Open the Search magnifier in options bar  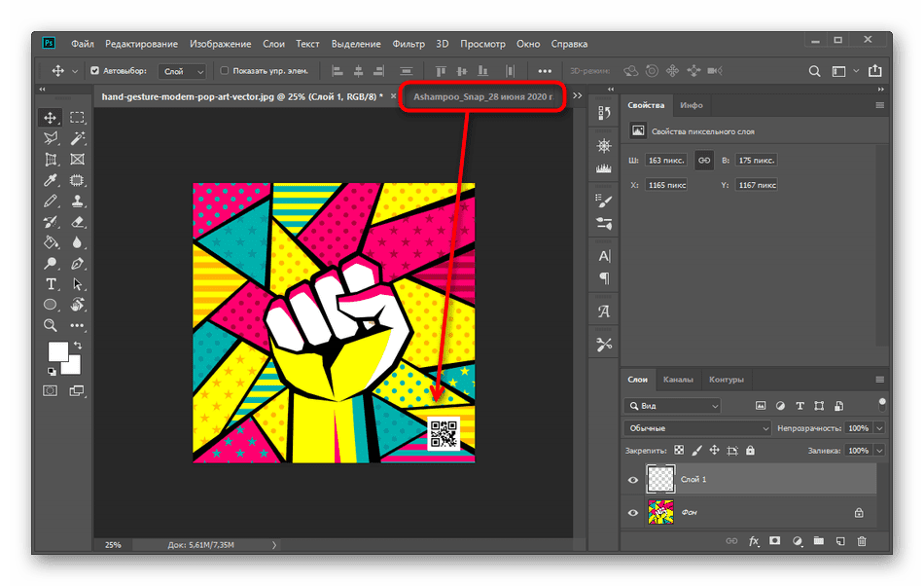tap(814, 71)
